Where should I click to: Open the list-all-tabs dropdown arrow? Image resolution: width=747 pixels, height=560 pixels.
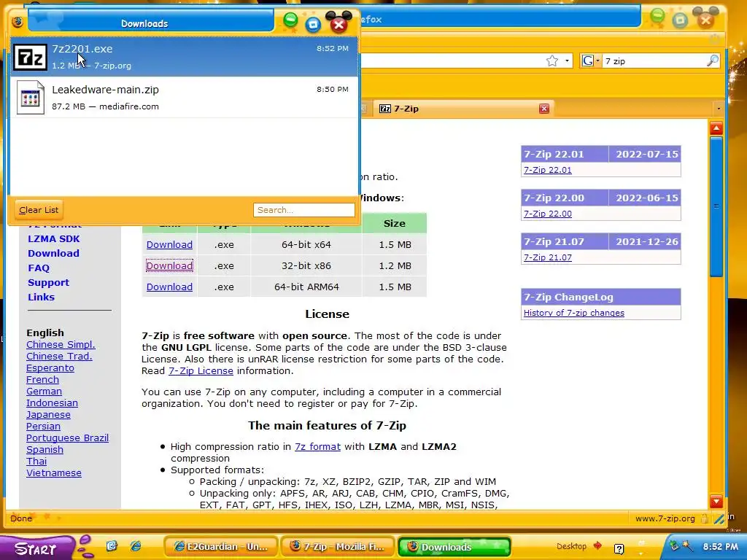point(719,109)
